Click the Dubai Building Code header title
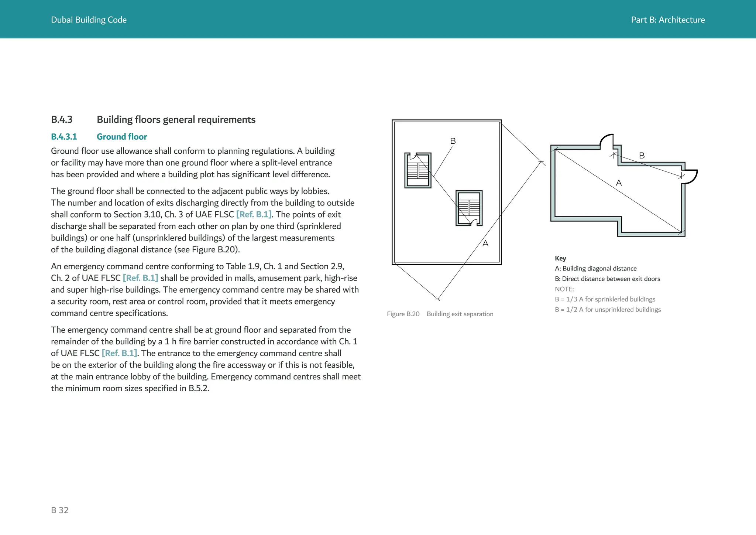This screenshot has height=535, width=756. pos(89,20)
